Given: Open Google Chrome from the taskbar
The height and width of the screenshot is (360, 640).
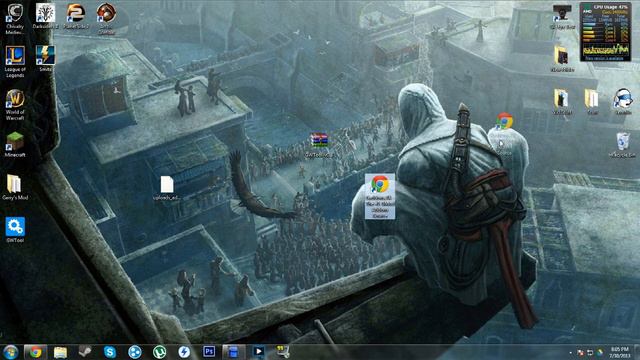Looking at the screenshot, I should [36, 352].
